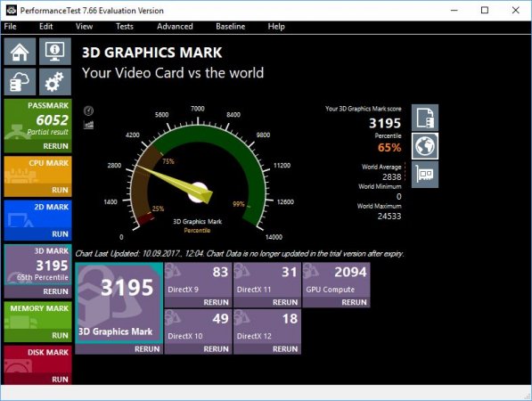Open the Home dashboard icon

coord(20,52)
